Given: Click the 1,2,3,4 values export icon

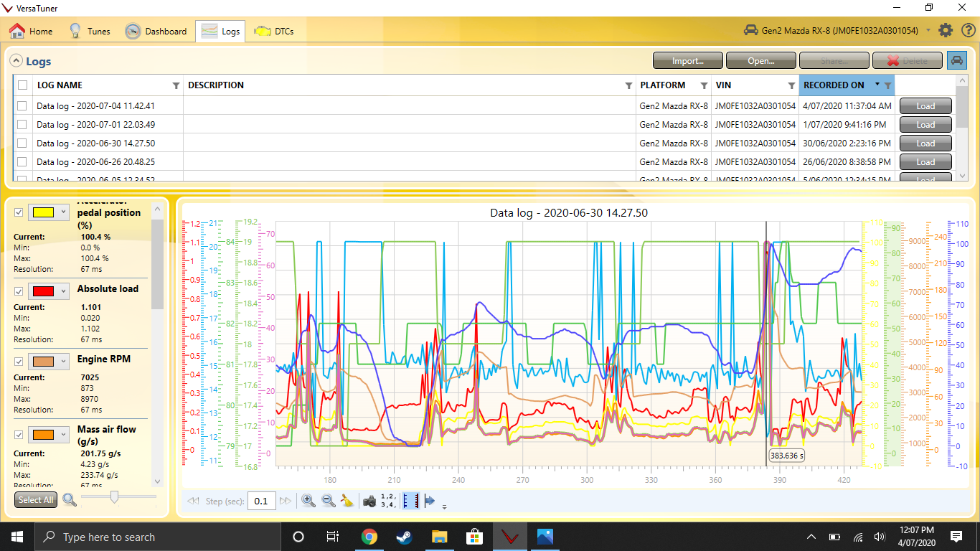Looking at the screenshot, I should [389, 501].
